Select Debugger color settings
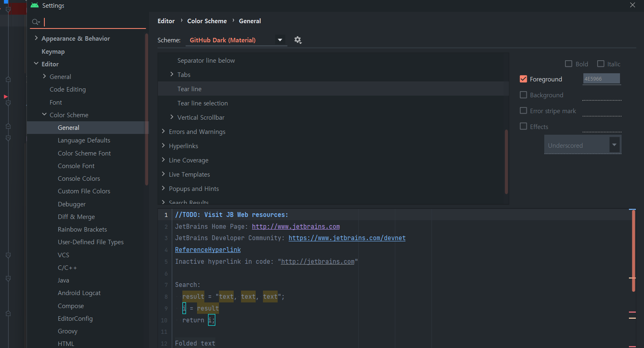Screen dimensions: 644x348 (x=72, y=204)
